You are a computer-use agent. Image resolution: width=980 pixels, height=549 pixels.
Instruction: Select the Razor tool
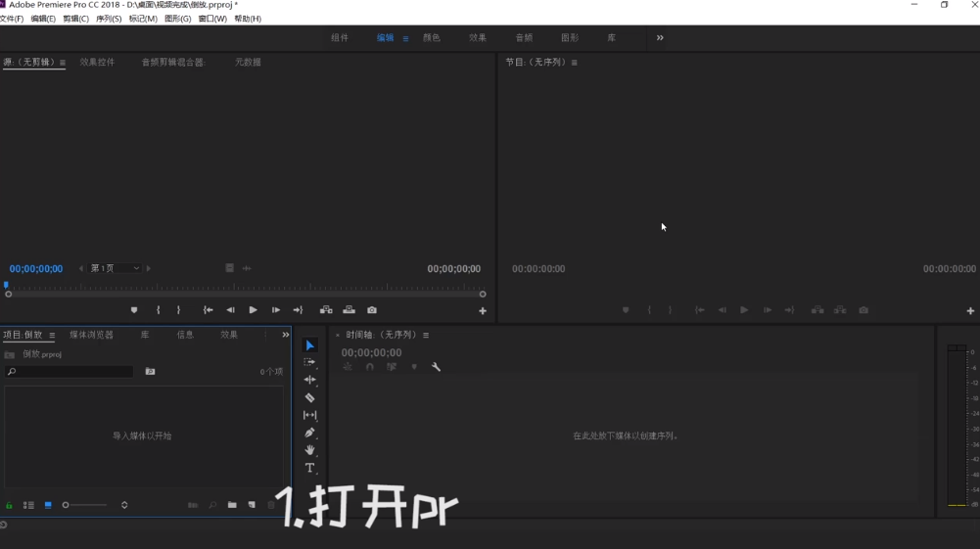pos(310,398)
